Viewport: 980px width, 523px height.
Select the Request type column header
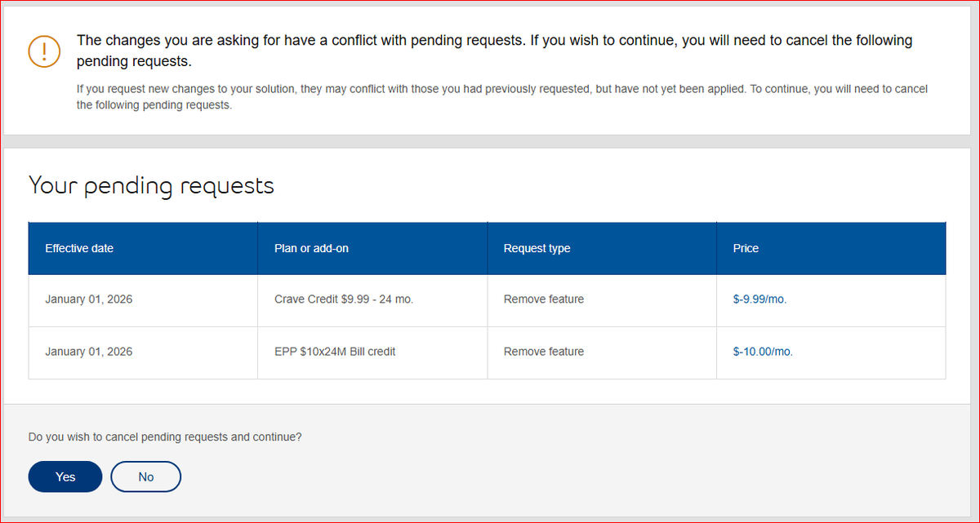tap(602, 248)
